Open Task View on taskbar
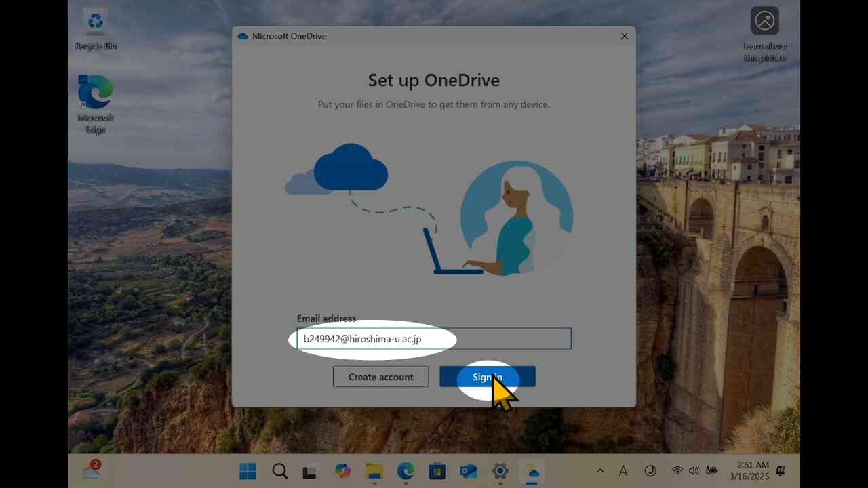The height and width of the screenshot is (488, 868). [311, 471]
